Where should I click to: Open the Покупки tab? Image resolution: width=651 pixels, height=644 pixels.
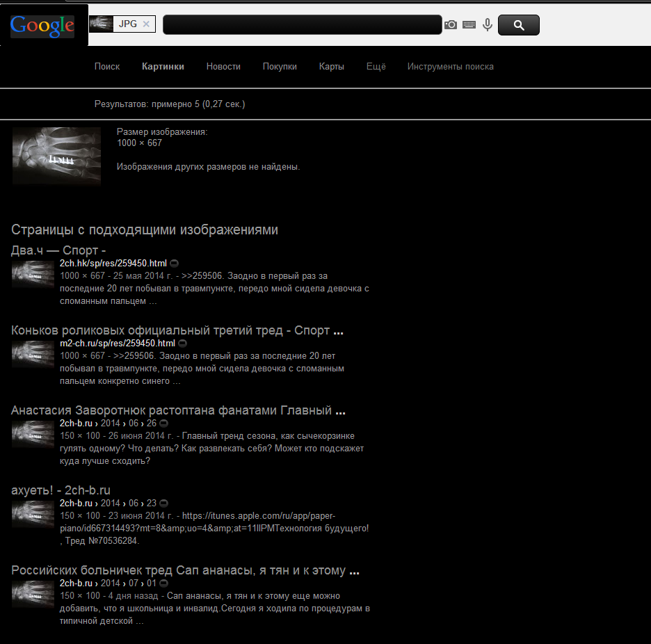point(280,67)
